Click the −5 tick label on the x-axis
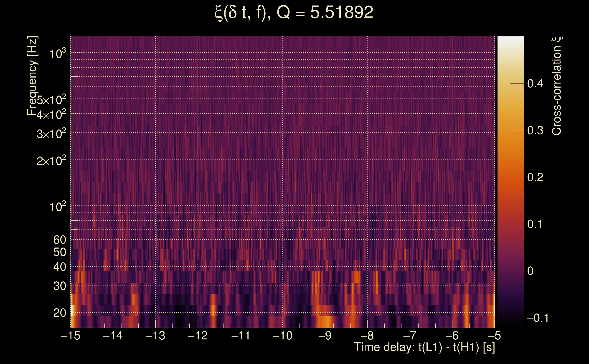589x364 pixels. click(494, 336)
